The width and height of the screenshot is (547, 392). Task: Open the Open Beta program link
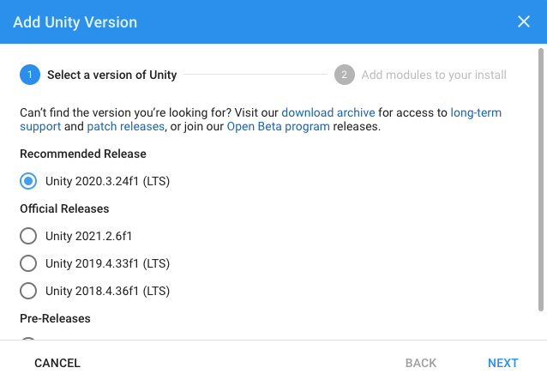pos(278,126)
